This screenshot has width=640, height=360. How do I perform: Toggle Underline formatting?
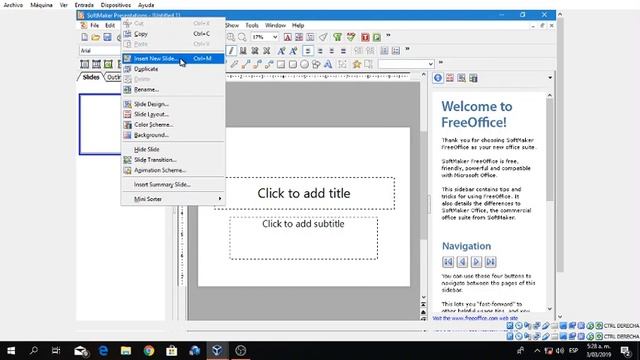[x=243, y=51]
